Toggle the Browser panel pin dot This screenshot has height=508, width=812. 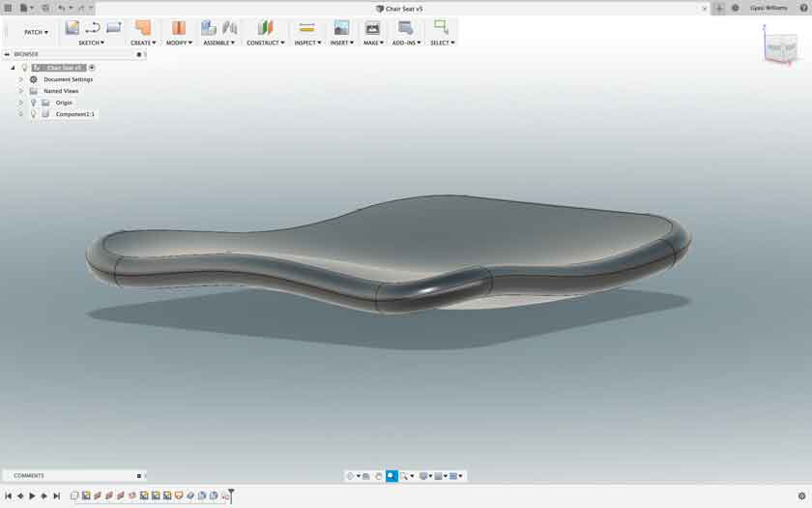[139, 54]
